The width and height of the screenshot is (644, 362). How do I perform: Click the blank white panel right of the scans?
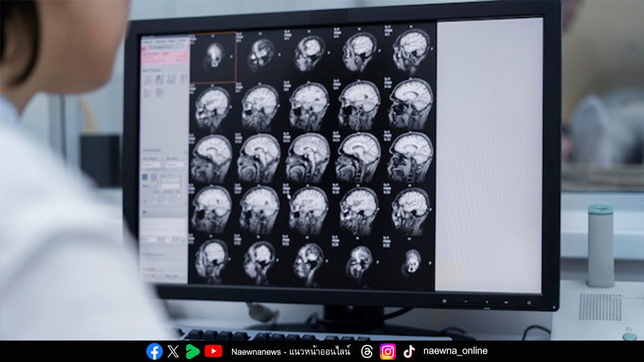coord(489,155)
